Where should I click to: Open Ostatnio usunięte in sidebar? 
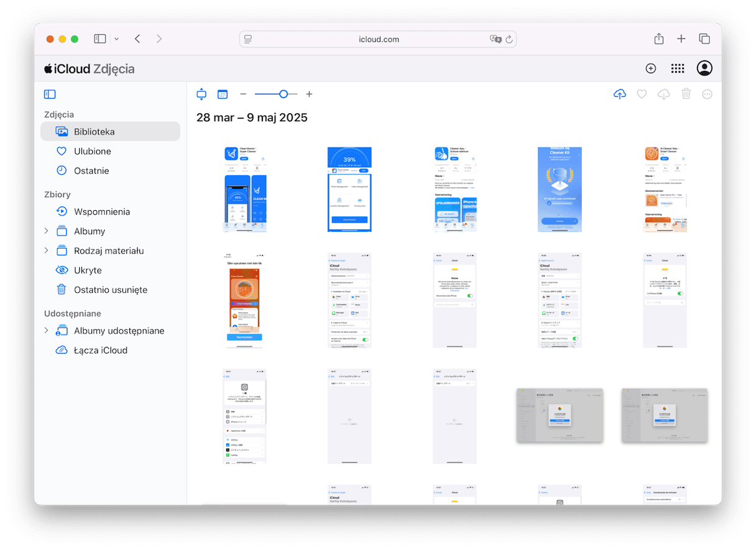coord(110,290)
